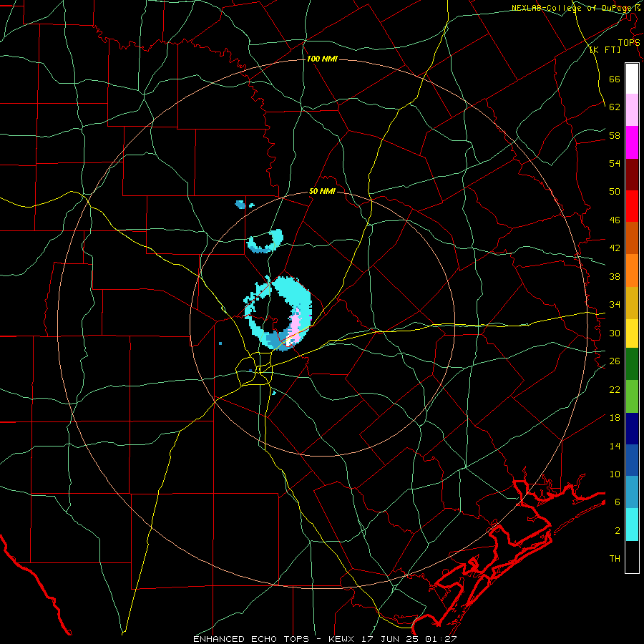Click the '6' legend value
The image size is (644, 644).
pos(618,502)
